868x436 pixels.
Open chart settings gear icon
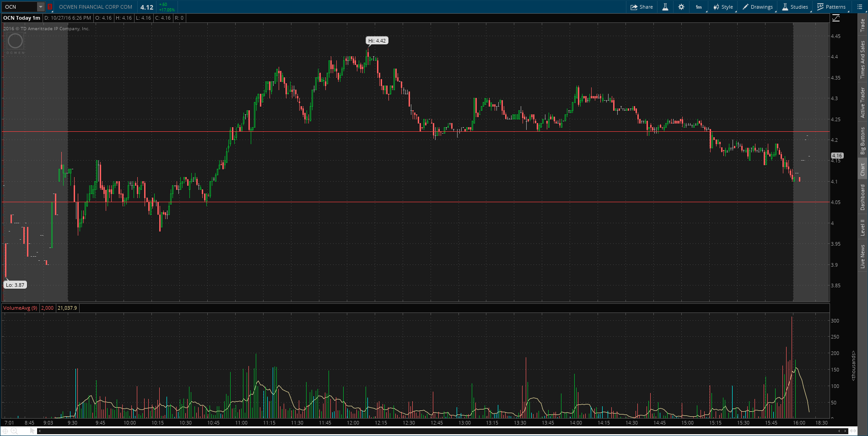tap(681, 7)
